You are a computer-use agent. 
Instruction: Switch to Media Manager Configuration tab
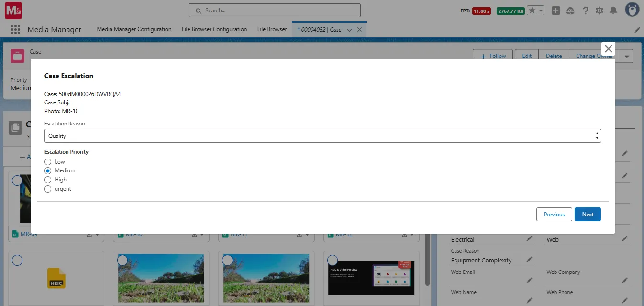click(x=134, y=29)
